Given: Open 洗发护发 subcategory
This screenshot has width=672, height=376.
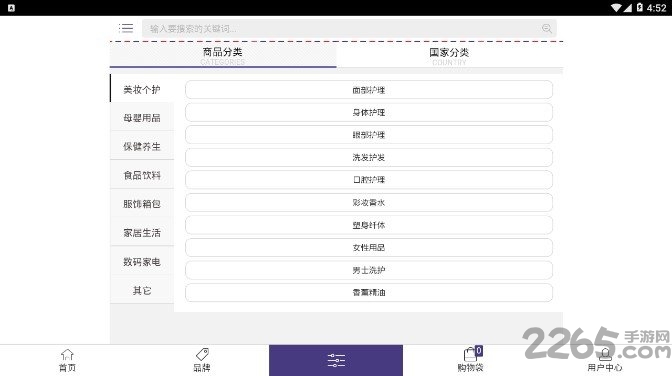Looking at the screenshot, I should click(369, 157).
